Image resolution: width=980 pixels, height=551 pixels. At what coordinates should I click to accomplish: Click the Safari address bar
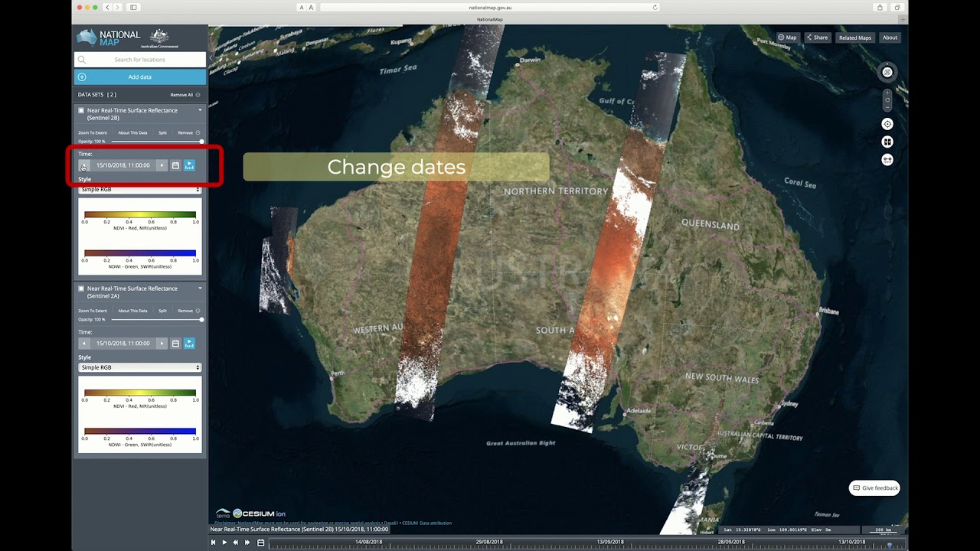pyautogui.click(x=490, y=7)
